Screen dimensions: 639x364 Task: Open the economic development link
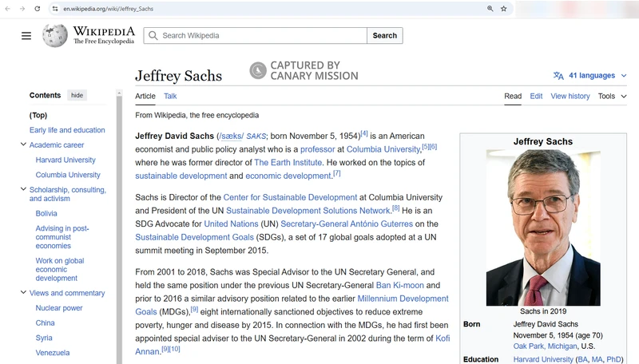(x=288, y=176)
